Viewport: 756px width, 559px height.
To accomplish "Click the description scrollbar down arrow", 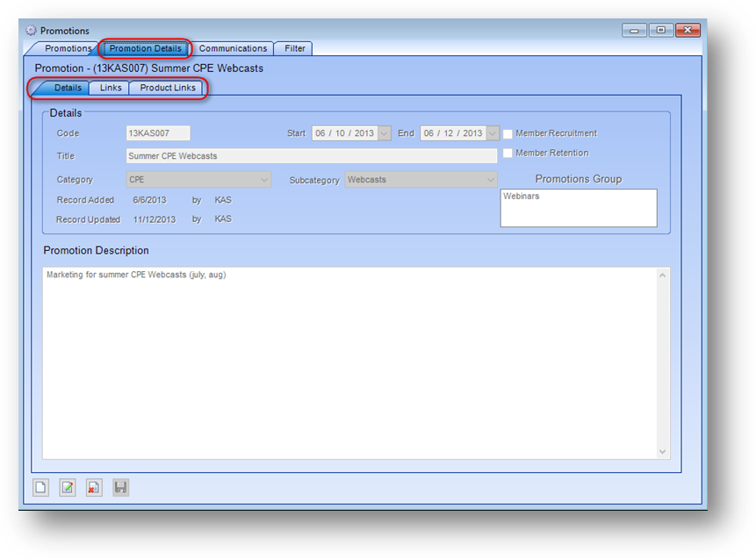I will (662, 452).
